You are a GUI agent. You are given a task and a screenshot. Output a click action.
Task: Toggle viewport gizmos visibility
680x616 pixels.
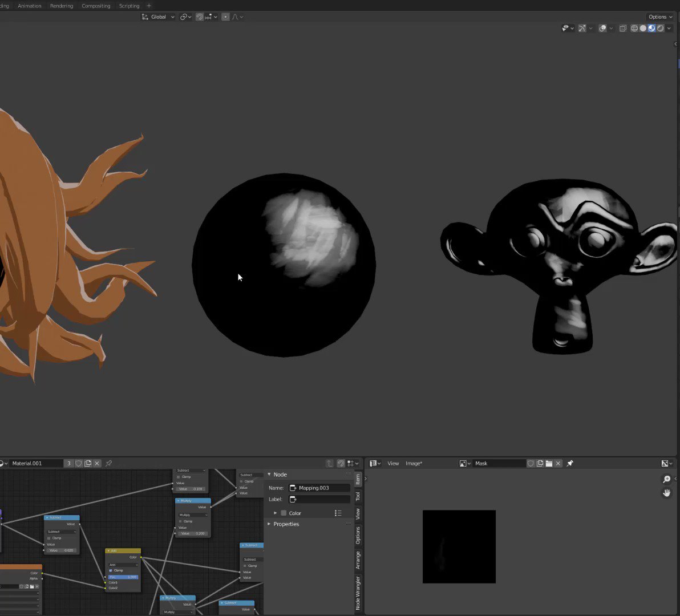581,28
